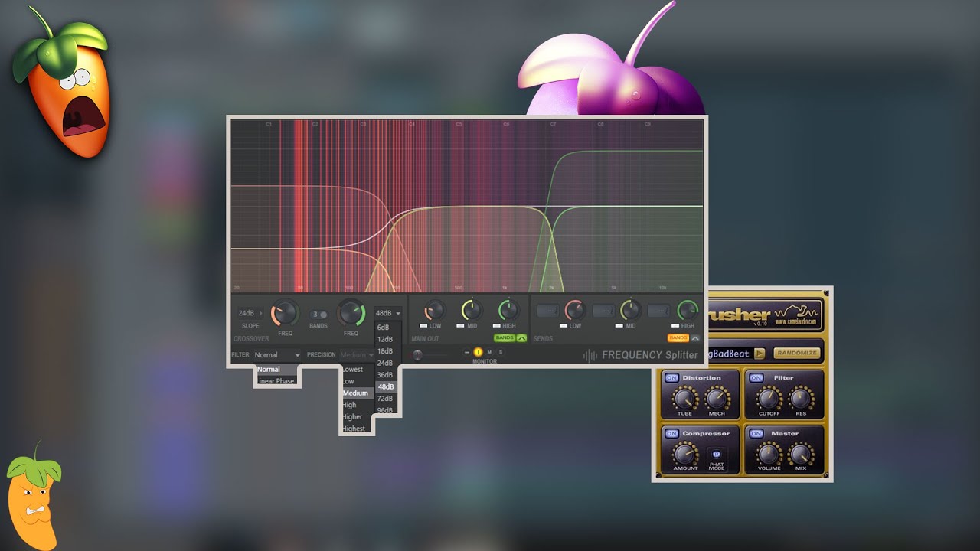Choose 24dB in the open slope list
The image size is (980, 551).
[x=385, y=363]
